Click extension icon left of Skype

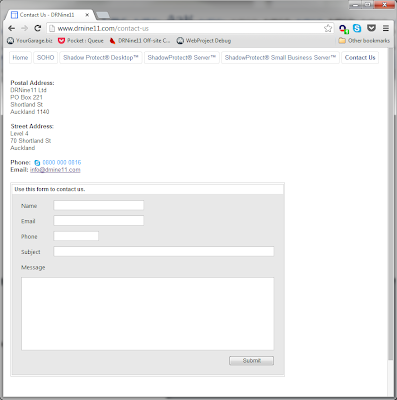click(x=343, y=29)
